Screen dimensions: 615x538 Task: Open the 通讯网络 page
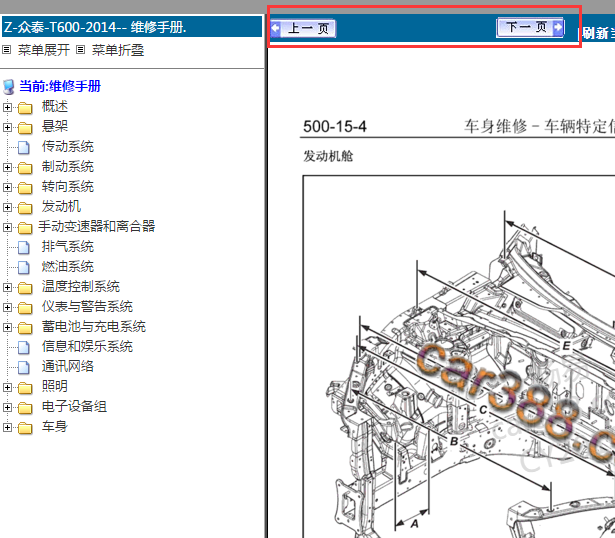coord(68,366)
